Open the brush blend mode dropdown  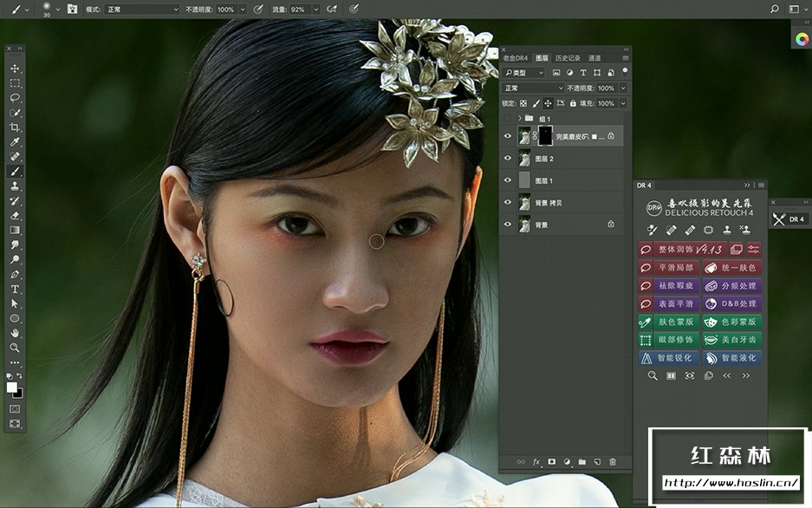[x=141, y=9]
